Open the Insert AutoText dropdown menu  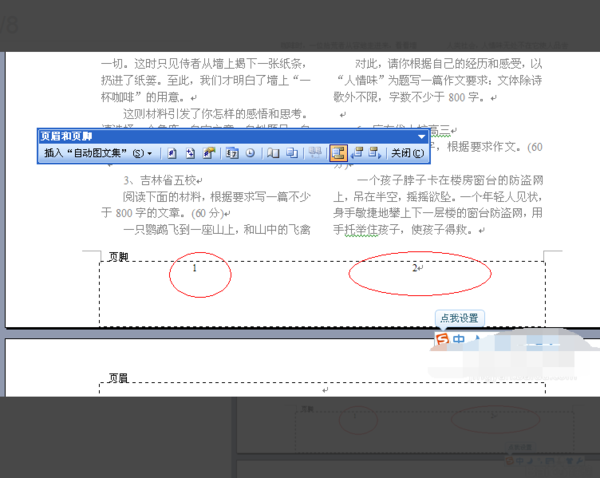click(x=98, y=153)
